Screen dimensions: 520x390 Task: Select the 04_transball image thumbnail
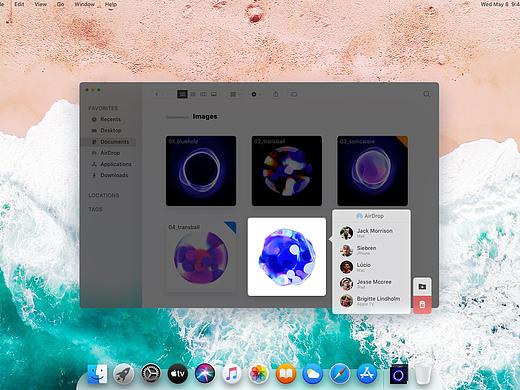[x=201, y=257]
